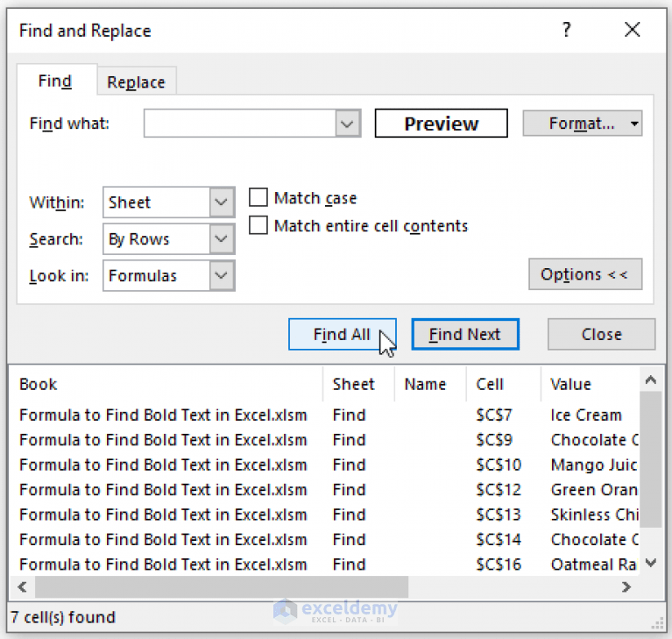Click the Mango Juic value
Screen dimensions: 672x639
594,465
